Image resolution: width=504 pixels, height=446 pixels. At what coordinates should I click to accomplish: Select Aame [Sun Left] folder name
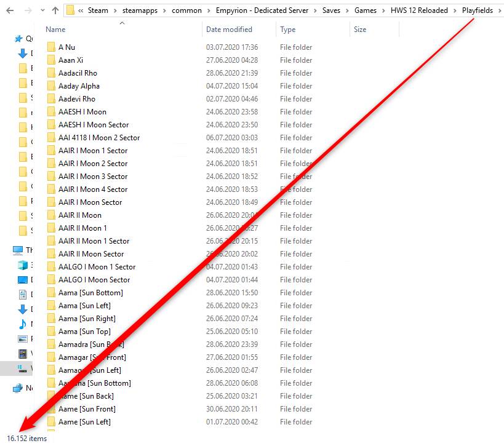[84, 421]
